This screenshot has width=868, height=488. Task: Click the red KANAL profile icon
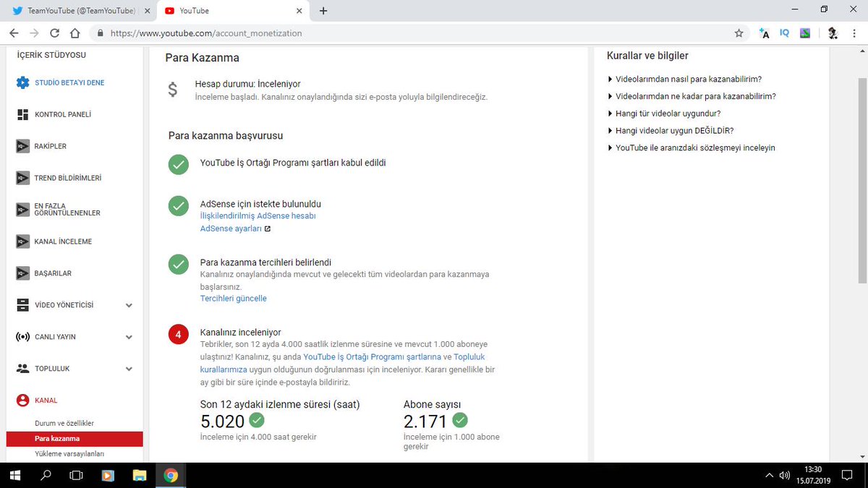click(x=22, y=400)
